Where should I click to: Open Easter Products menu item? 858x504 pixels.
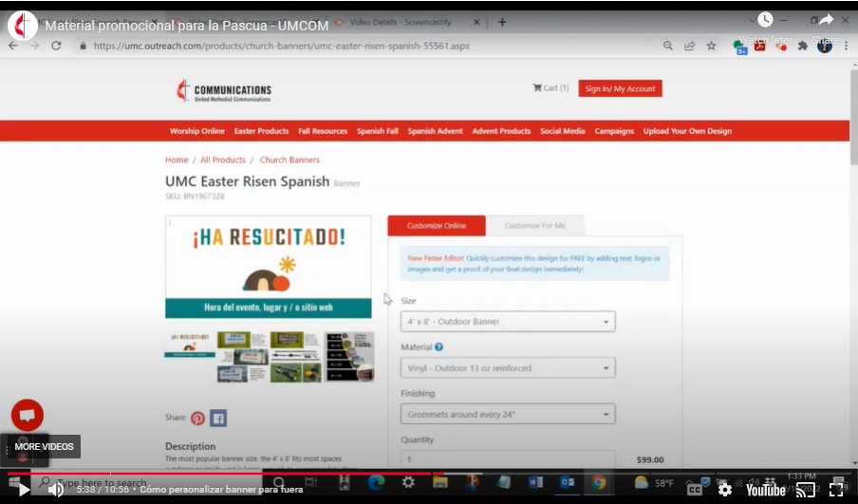click(261, 131)
